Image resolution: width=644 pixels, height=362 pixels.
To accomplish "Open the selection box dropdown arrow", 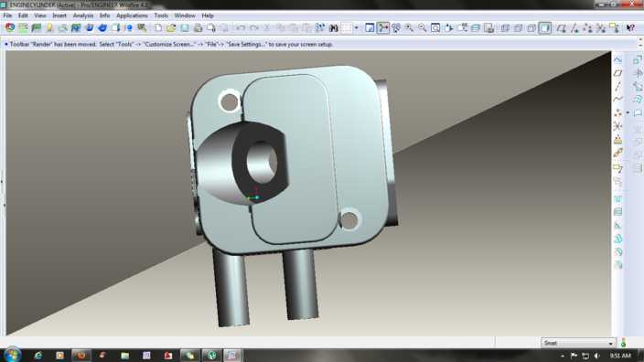I will click(x=356, y=28).
